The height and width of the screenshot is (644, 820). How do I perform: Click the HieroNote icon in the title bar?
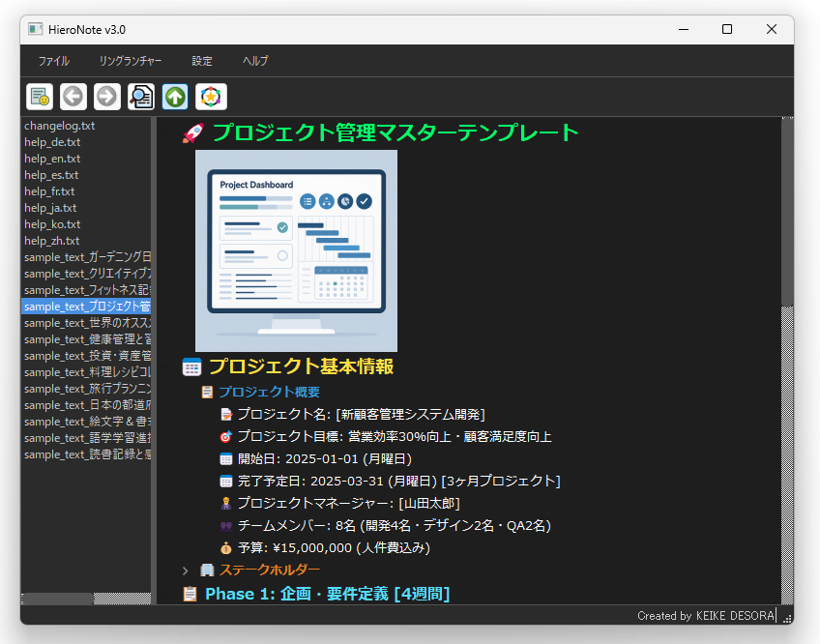(x=37, y=30)
